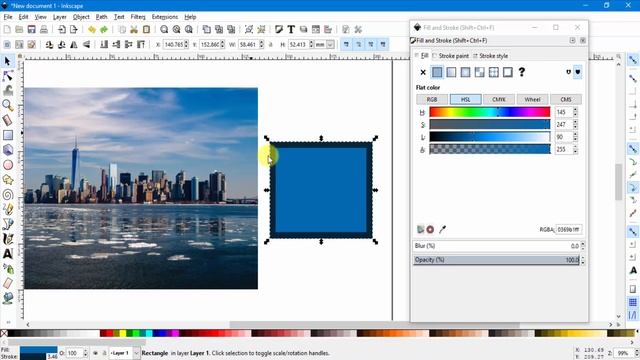Open the Path menu
The image size is (640, 360).
pyautogui.click(x=101, y=17)
